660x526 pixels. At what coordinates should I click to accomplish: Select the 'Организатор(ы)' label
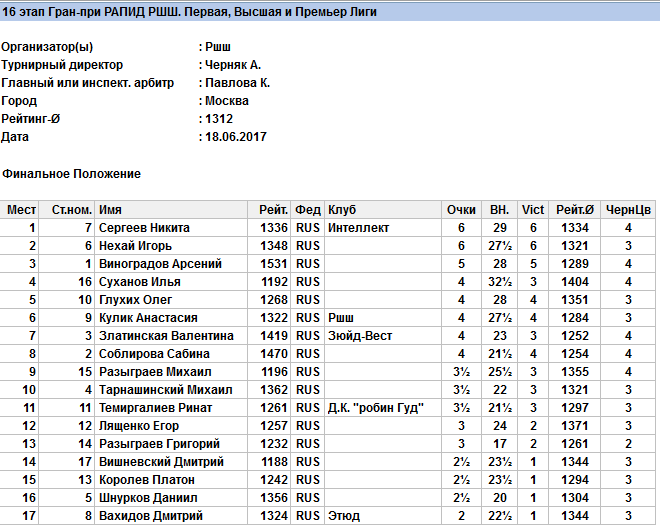pos(47,47)
